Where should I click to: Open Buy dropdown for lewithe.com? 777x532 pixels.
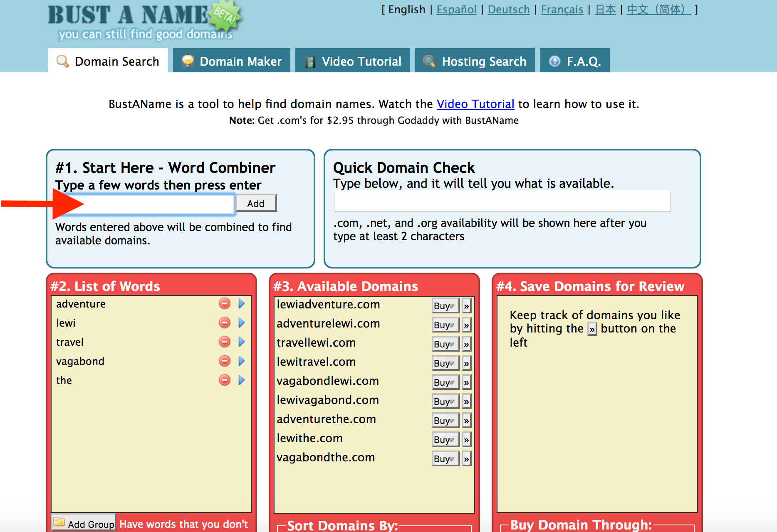click(445, 440)
